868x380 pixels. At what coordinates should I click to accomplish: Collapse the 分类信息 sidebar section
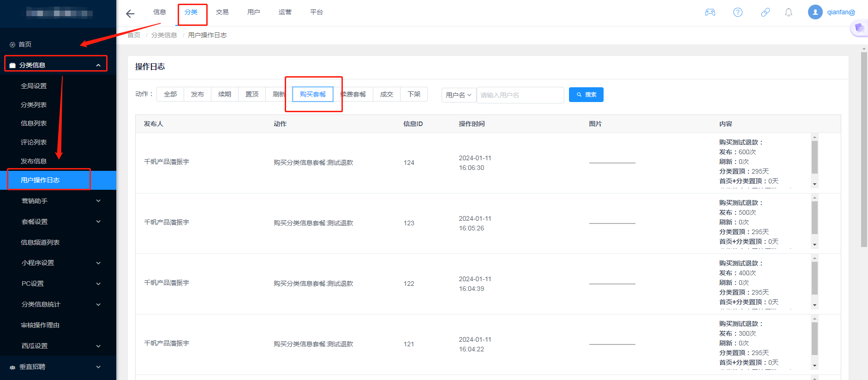tap(98, 66)
